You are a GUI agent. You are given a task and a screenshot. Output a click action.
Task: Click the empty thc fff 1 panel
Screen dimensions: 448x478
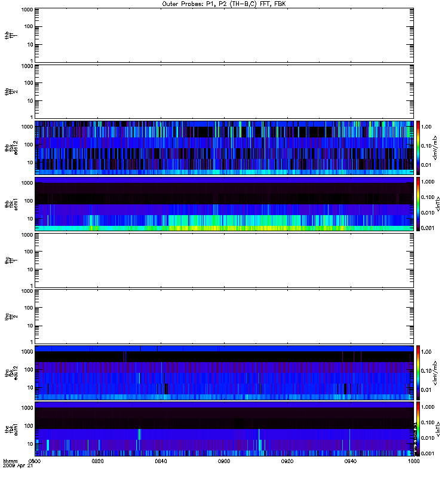pos(223,259)
